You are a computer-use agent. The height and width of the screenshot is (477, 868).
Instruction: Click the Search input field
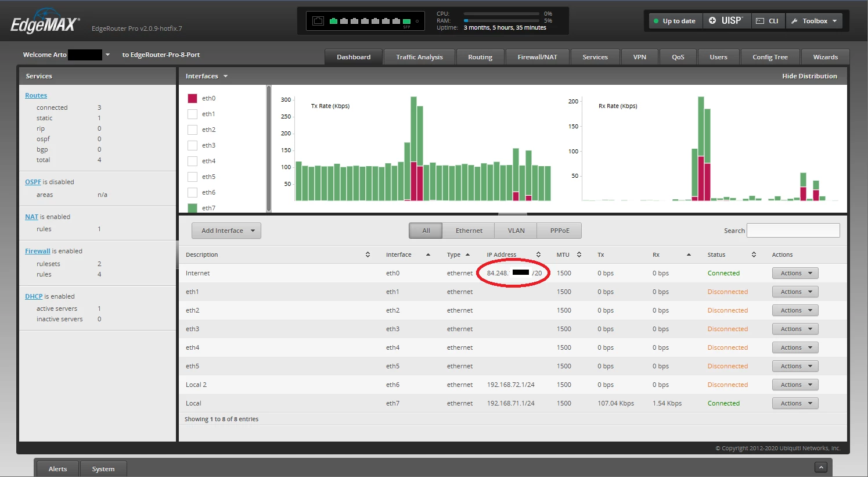click(793, 231)
